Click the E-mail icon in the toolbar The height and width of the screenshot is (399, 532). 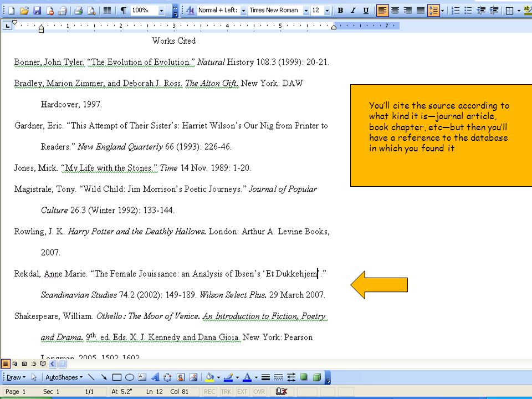pyautogui.click(x=63, y=11)
